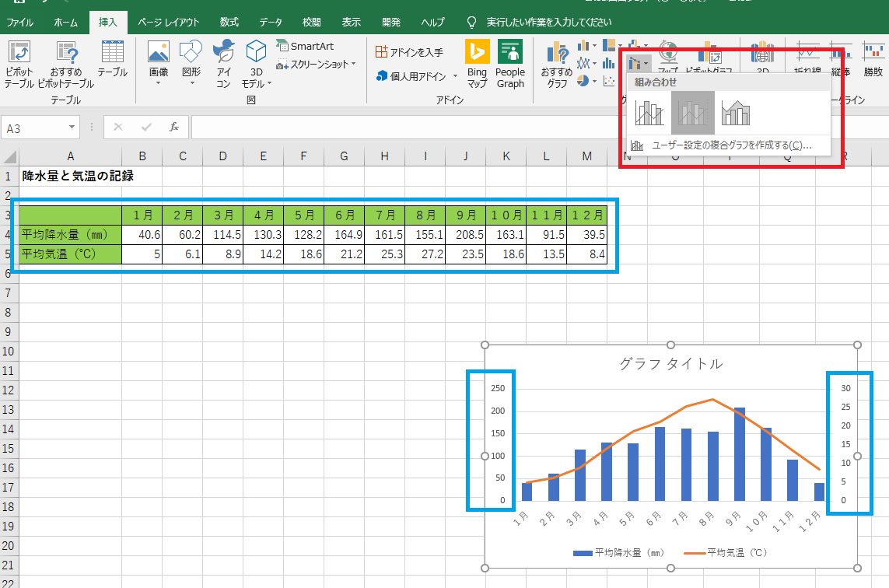Click アドインを入手 to get add-ins
Image resolution: width=889 pixels, height=588 pixels.
point(409,52)
